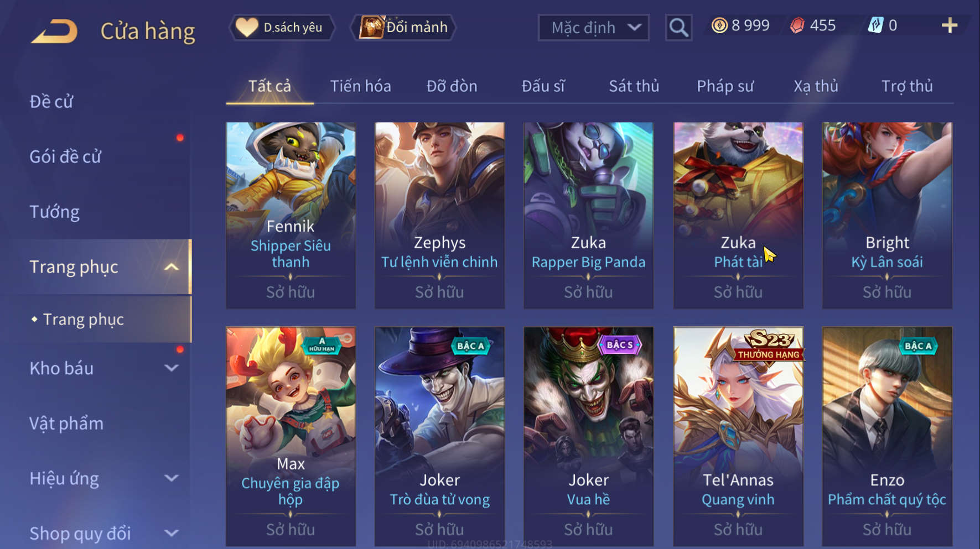Screen dimensions: 980x549
Task: Click the gold coin balance icon
Action: [x=719, y=25]
